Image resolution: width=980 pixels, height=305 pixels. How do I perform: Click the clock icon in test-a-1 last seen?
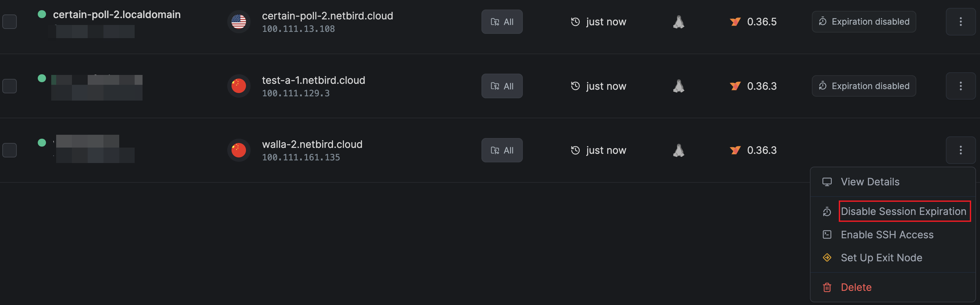point(575,86)
